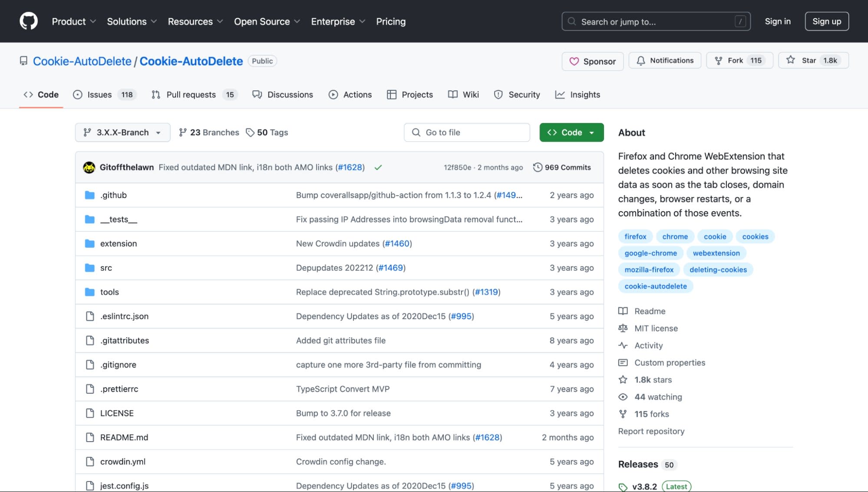Screen dimensions: 868x492
Task: Click the star icon beside Star count
Action: [x=791, y=60]
